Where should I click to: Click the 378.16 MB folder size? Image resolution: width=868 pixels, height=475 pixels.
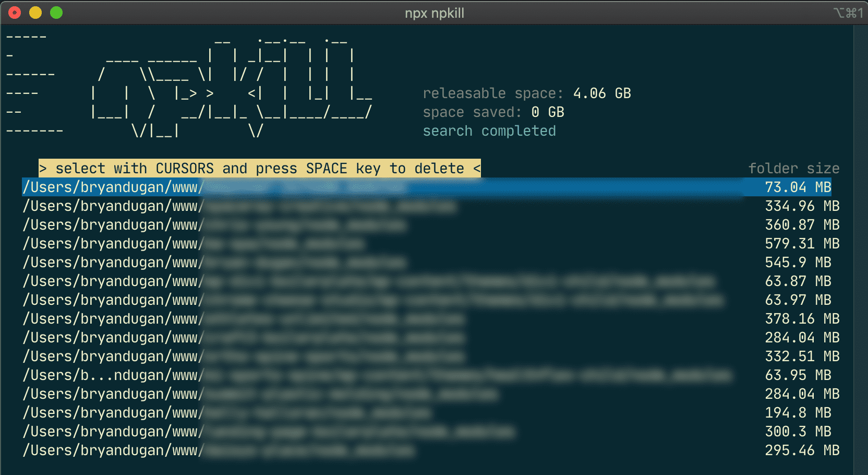pyautogui.click(x=802, y=319)
